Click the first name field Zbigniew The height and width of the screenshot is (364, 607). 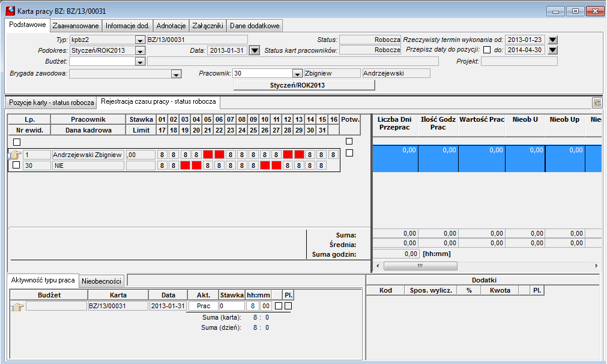click(x=333, y=74)
